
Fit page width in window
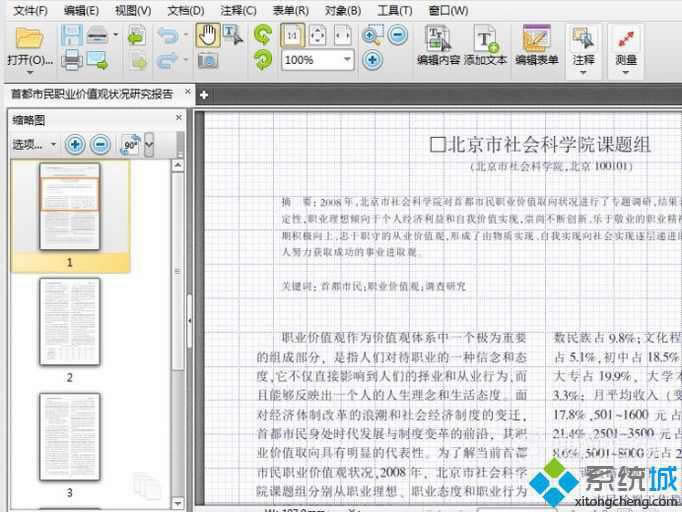(343, 35)
